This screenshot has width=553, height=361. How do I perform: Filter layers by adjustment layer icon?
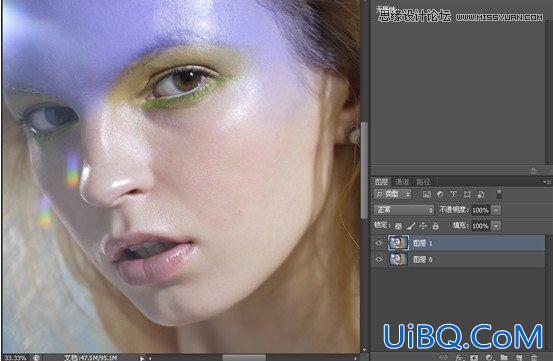[x=440, y=194]
